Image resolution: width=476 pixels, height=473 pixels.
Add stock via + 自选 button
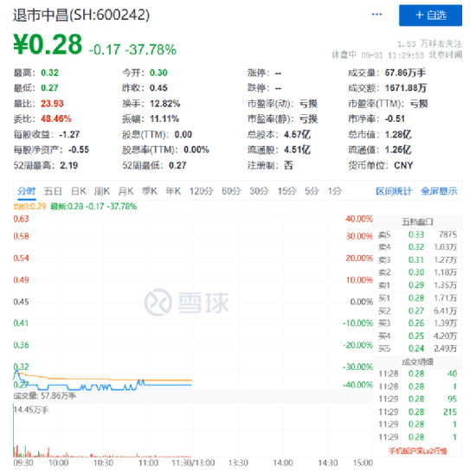point(430,16)
